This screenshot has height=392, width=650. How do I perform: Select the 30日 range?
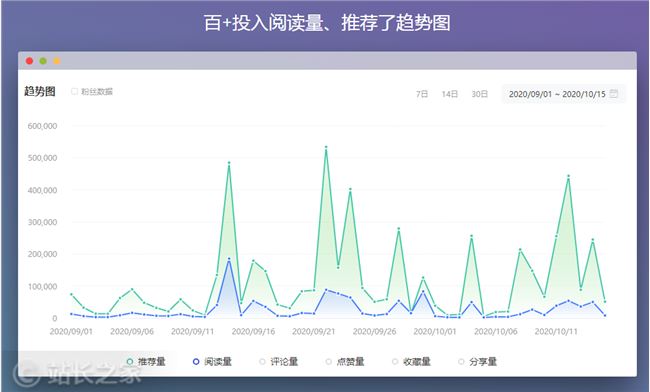479,94
